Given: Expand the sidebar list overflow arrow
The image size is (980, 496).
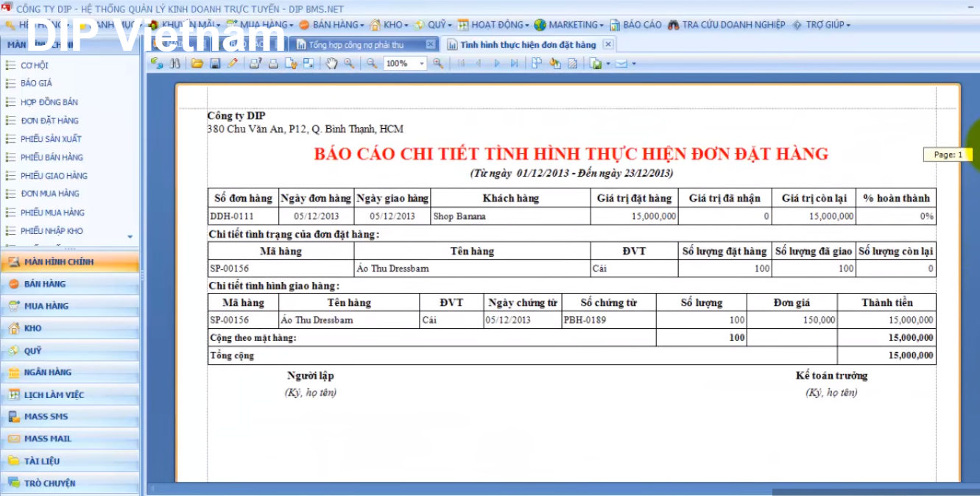Looking at the screenshot, I should [130, 237].
